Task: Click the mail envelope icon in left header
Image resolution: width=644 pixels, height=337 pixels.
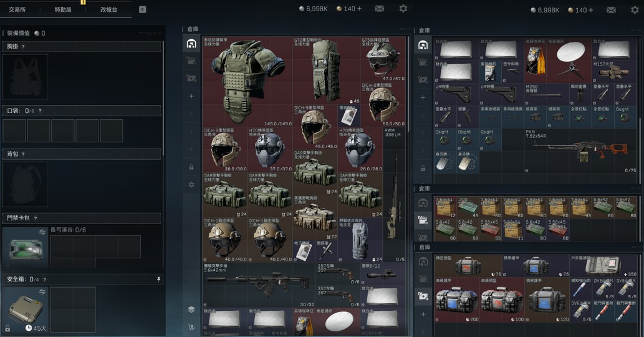Action: coord(380,9)
